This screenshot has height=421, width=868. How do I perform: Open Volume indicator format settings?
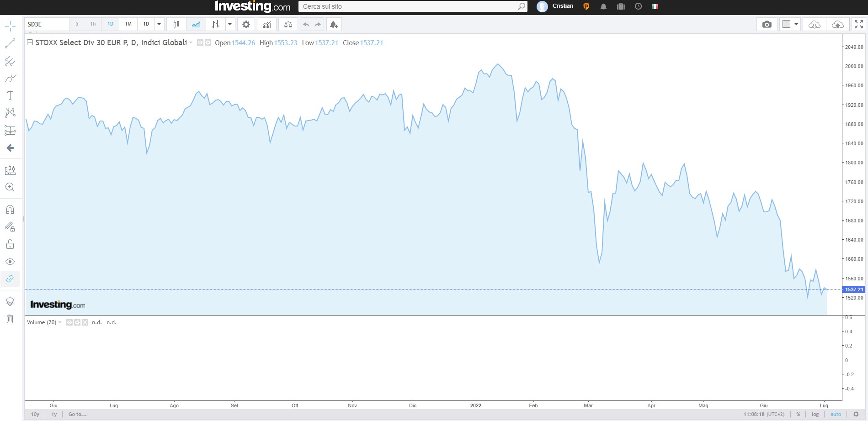pos(77,322)
